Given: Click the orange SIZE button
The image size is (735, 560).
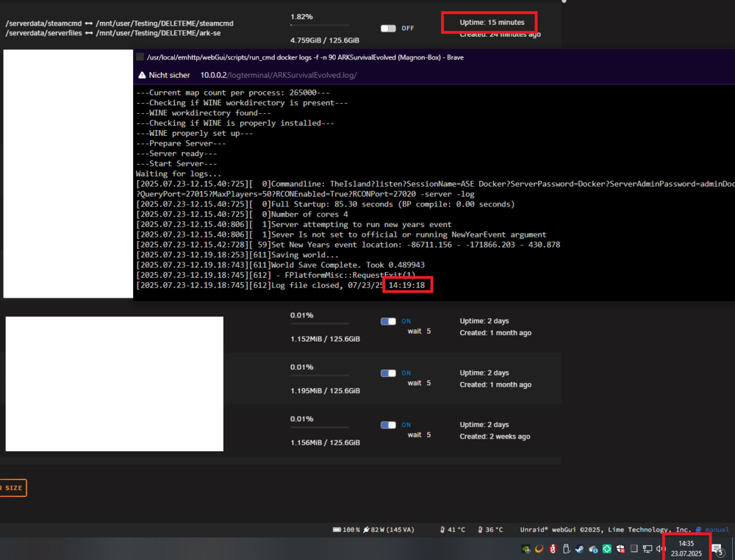Looking at the screenshot, I should 12,488.
